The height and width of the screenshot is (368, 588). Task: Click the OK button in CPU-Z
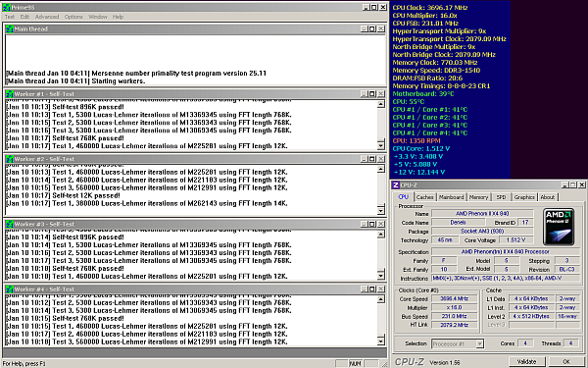click(566, 361)
